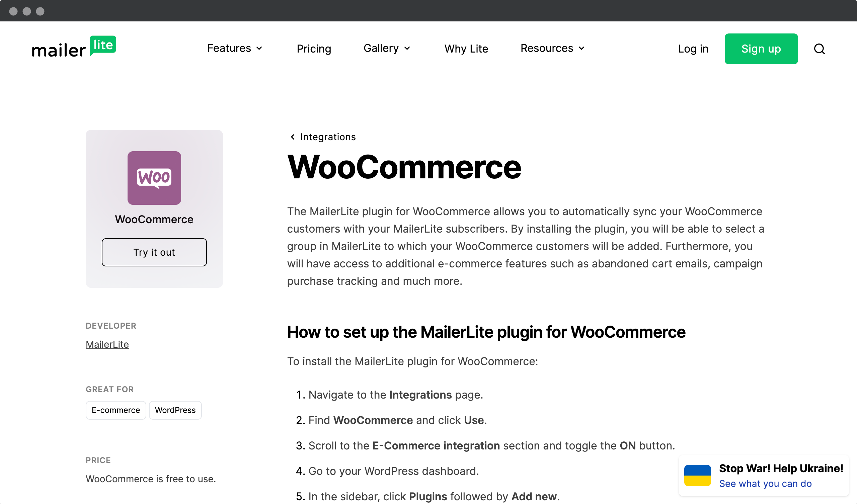Screen dimensions: 857x504
Task: Click the Ukraine flag icon
Action: point(698,476)
